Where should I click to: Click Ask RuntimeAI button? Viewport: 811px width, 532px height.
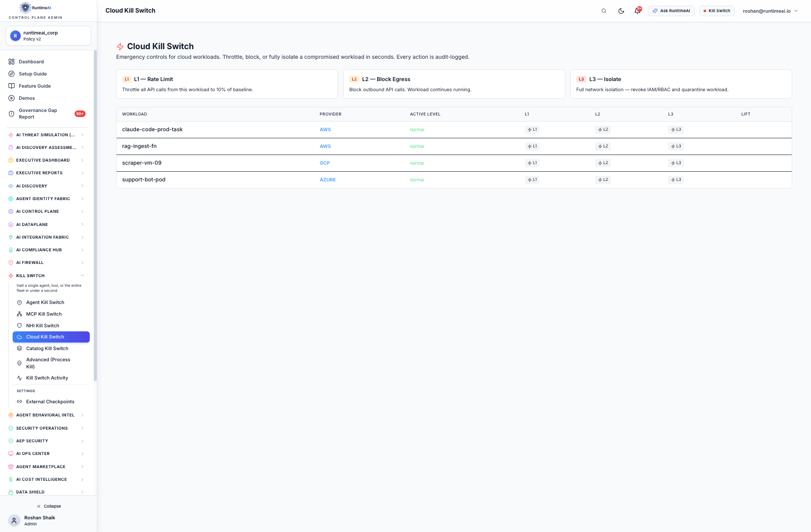(x=671, y=11)
